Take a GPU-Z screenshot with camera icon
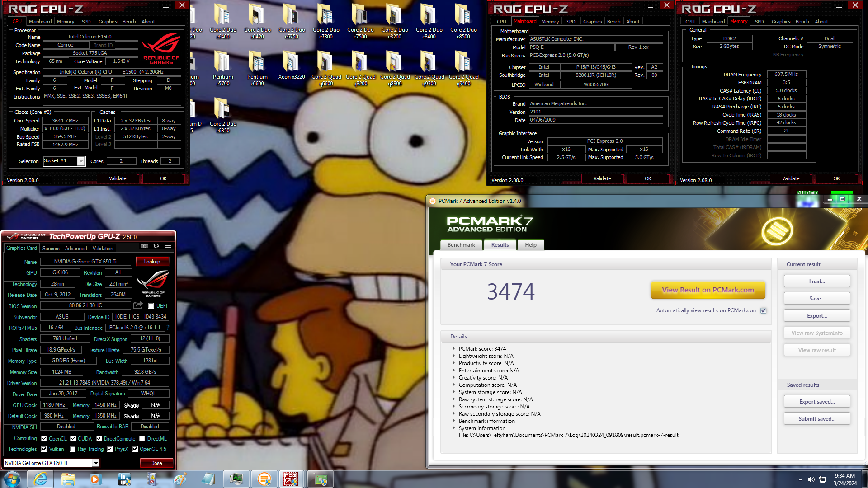 pos(144,246)
